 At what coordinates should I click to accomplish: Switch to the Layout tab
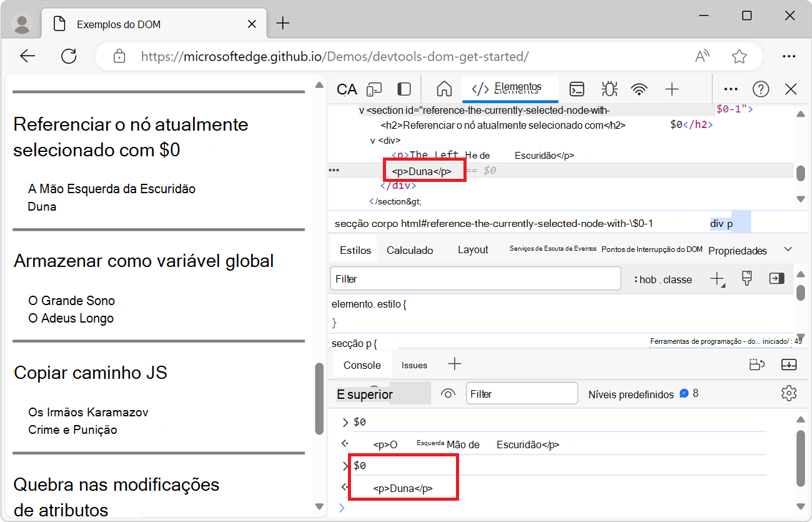point(473,250)
